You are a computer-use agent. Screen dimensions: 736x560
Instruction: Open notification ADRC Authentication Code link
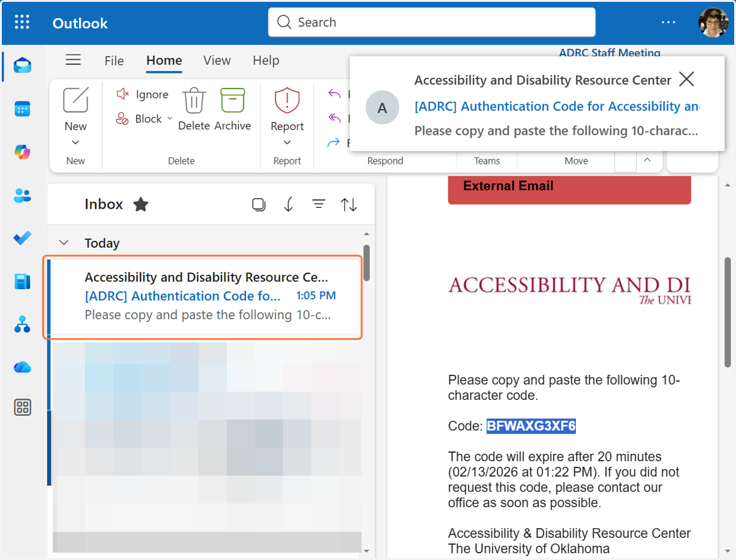click(x=557, y=106)
